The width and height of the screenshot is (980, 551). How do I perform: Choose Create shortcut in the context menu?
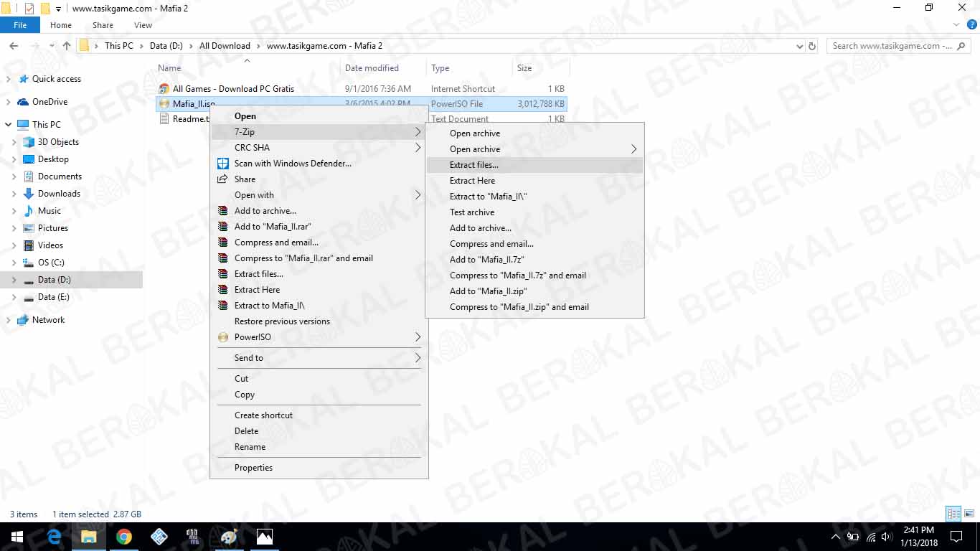click(x=319, y=415)
